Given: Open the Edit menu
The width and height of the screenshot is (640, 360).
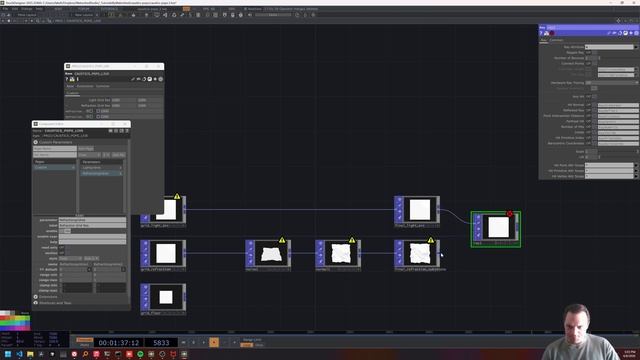Looking at the screenshot, I should tap(15, 9).
